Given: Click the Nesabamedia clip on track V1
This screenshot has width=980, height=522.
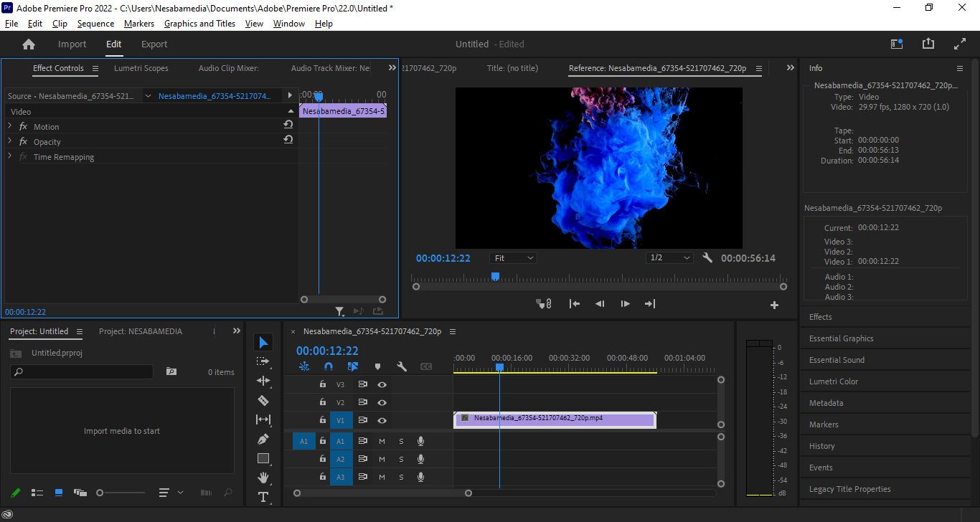Looking at the screenshot, I should pos(555,419).
